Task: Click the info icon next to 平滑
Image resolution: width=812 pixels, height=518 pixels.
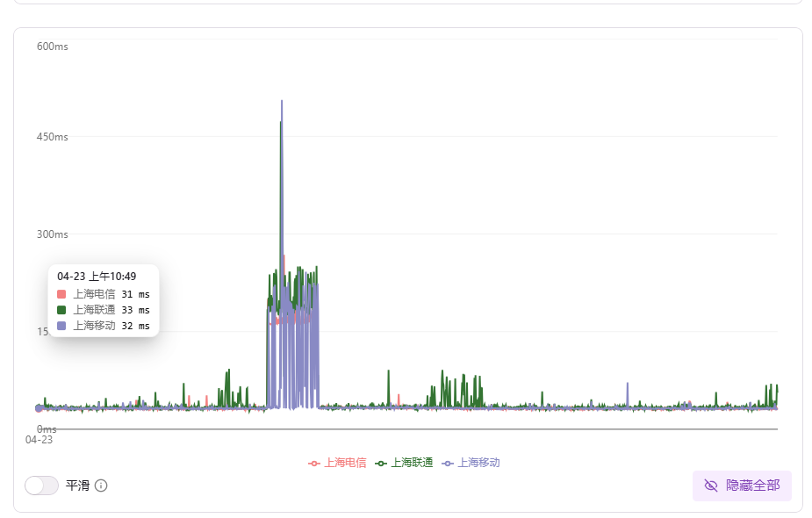Action: 102,486
